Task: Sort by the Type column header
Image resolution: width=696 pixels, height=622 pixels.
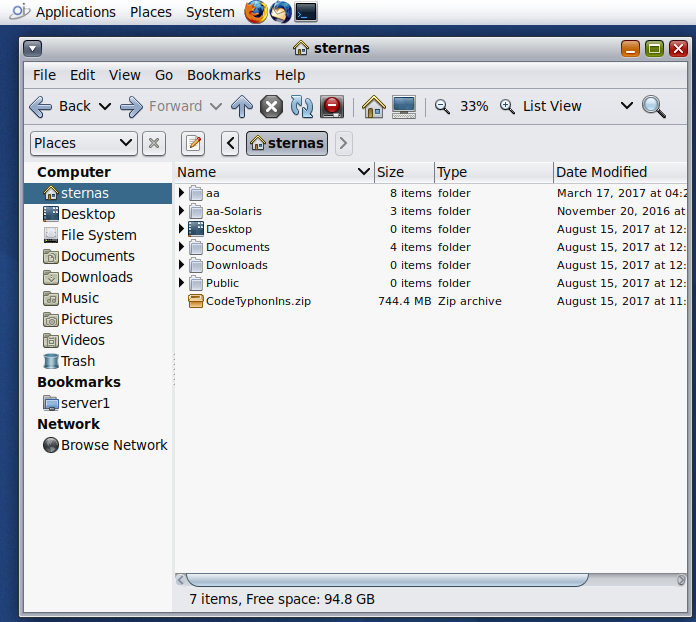Action: point(494,172)
